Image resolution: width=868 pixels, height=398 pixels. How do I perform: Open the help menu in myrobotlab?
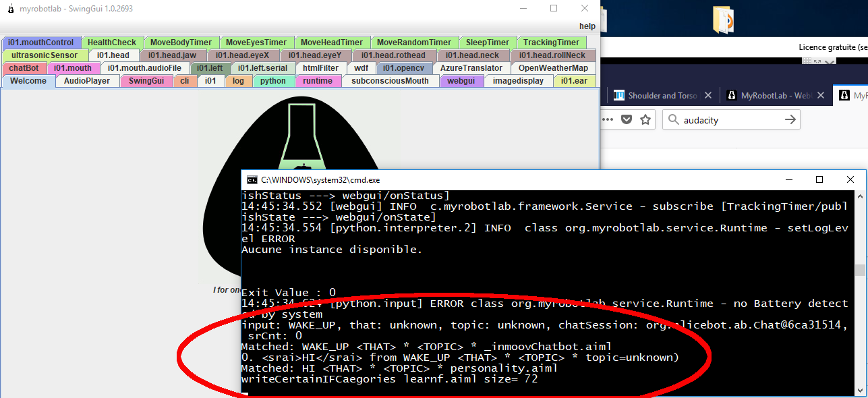pyautogui.click(x=587, y=26)
